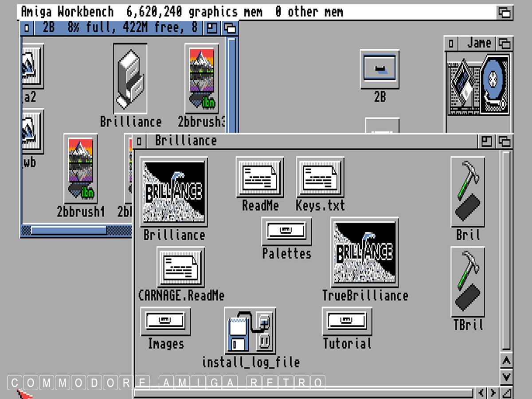Click the scroll down arrow in Brilliance window
This screenshot has height=399, width=532.
pyautogui.click(x=506, y=377)
